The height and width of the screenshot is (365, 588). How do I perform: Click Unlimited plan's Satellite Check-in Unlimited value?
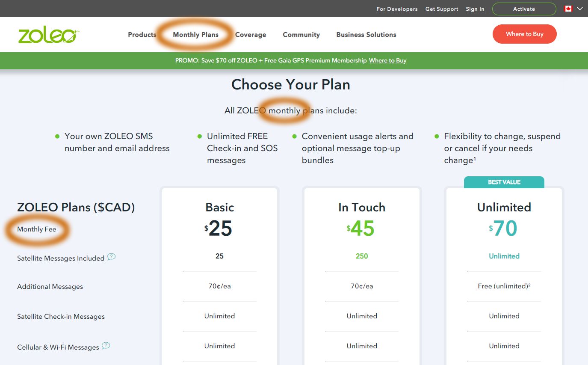[x=504, y=316]
